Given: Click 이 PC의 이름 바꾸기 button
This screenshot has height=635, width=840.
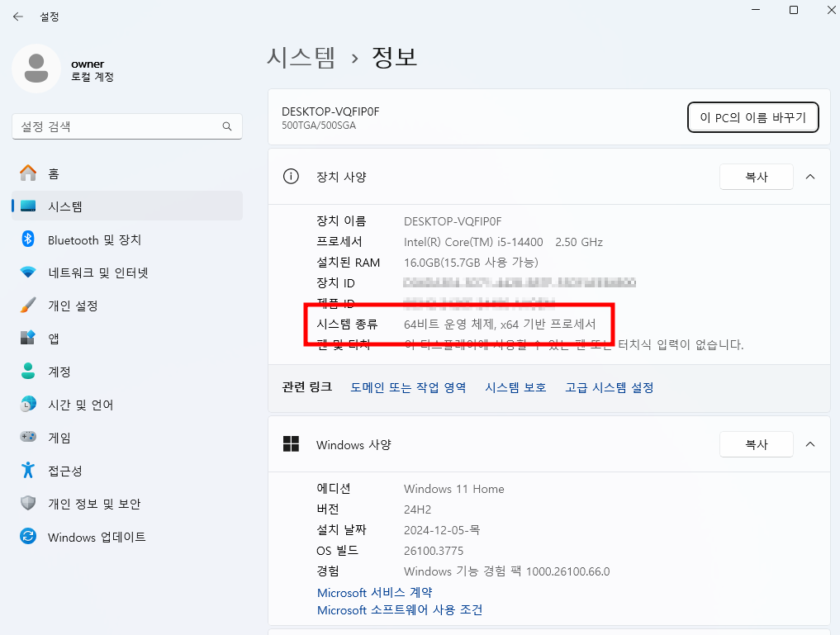Looking at the screenshot, I should 752,117.
